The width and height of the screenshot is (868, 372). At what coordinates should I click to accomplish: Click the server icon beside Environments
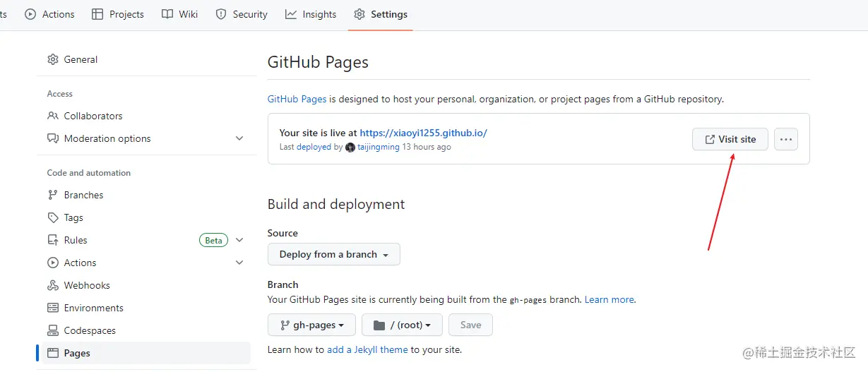pos(53,308)
